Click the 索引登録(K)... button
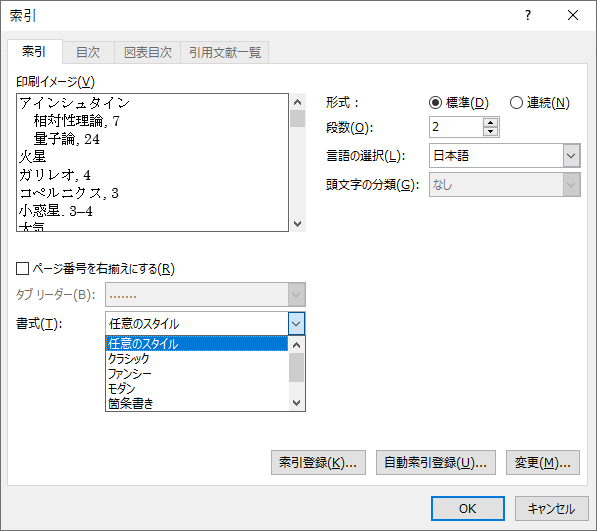597x531 pixels. (318, 462)
